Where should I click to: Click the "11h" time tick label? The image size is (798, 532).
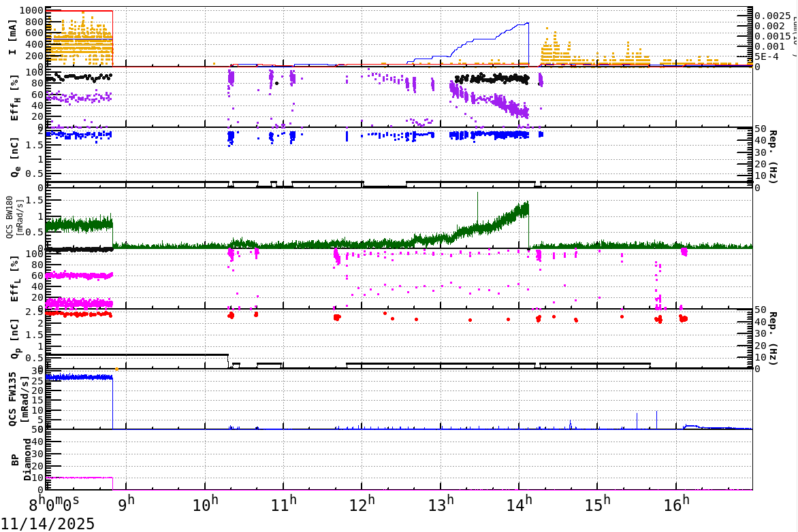(284, 503)
